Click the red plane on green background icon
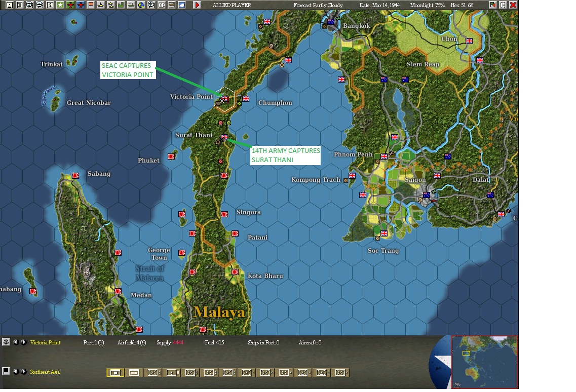The width and height of the screenshot is (576, 392). click(x=70, y=5)
